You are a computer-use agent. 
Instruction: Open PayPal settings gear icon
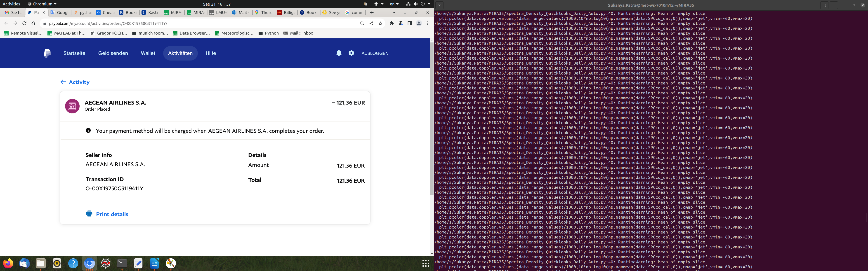pyautogui.click(x=351, y=53)
